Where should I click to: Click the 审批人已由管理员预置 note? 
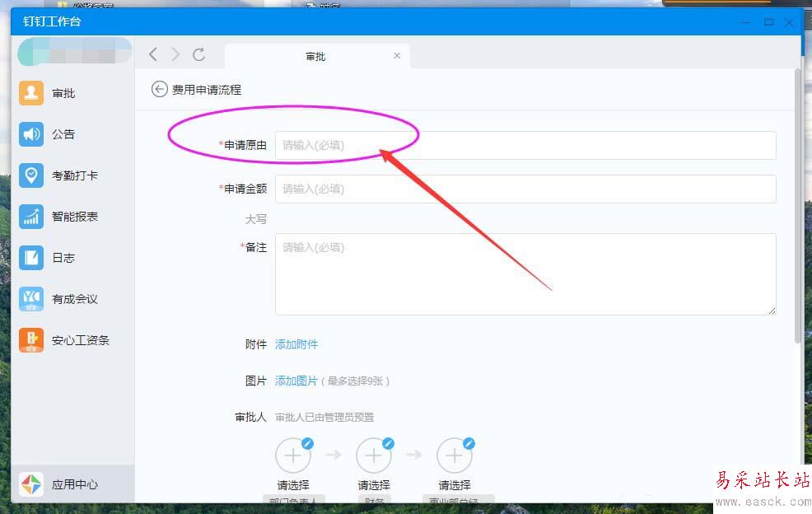[324, 417]
